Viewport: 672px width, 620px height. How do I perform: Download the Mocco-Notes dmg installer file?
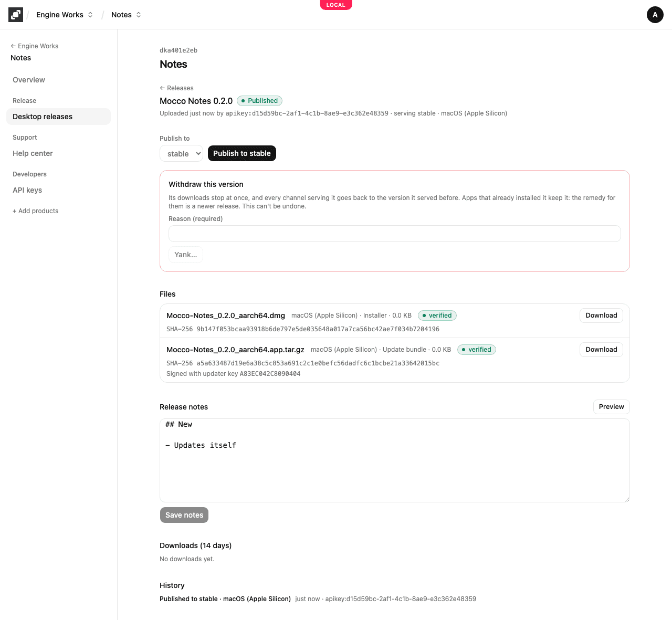[x=602, y=316]
